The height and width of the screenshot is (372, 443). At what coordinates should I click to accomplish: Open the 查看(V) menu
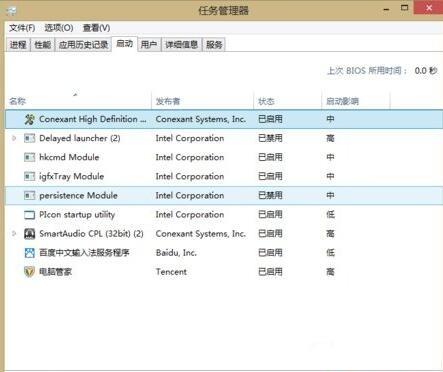coord(96,28)
